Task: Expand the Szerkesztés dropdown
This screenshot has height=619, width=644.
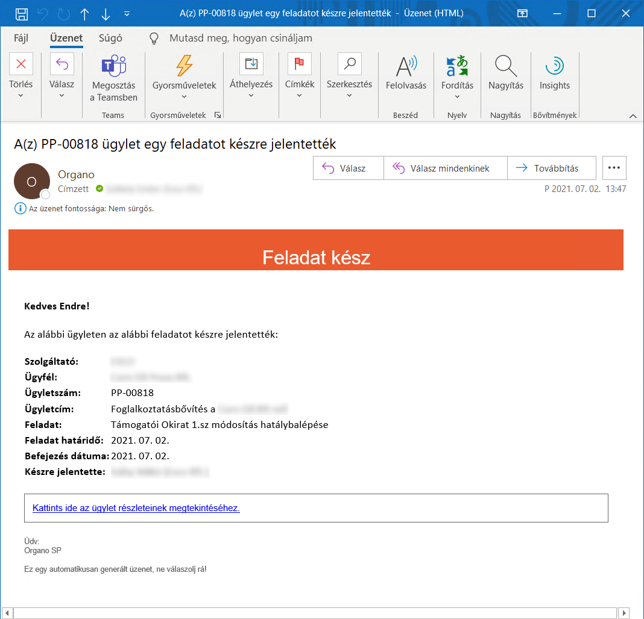Action: coord(349,97)
